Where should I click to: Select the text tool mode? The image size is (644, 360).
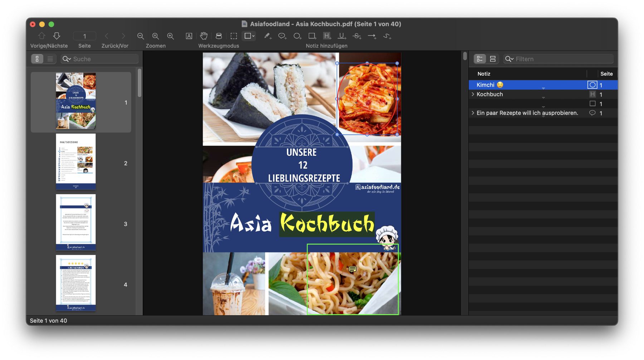pos(189,36)
